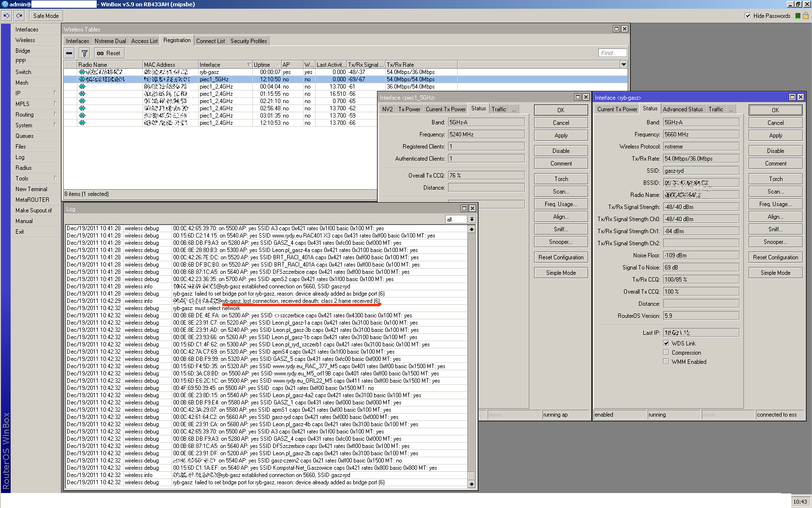Toggle the Safe Mode button

tap(46, 15)
